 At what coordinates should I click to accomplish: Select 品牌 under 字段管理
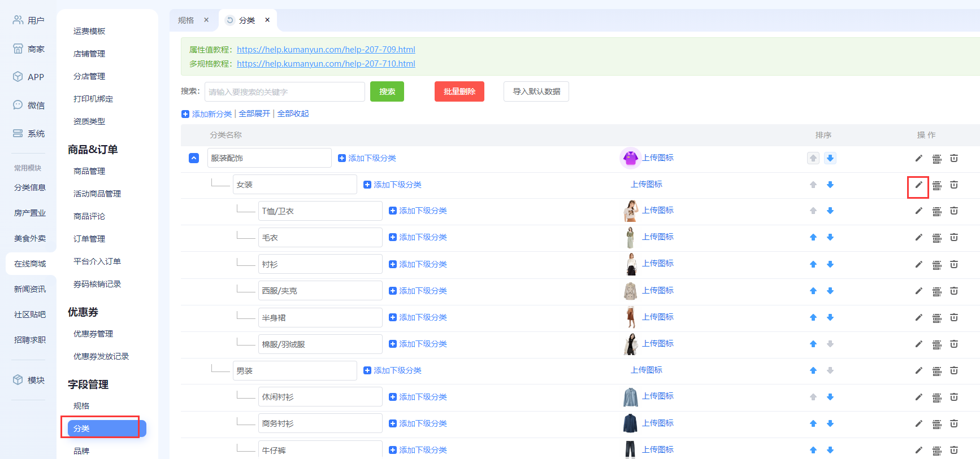pos(81,451)
